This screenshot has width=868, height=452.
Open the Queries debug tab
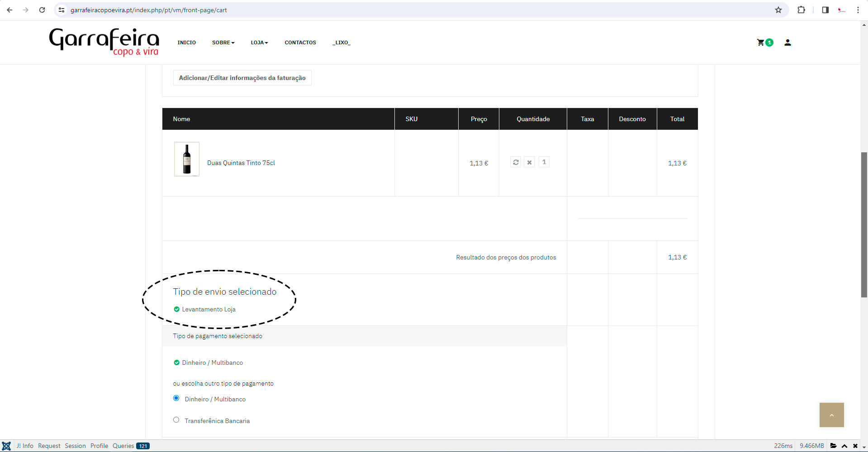click(x=131, y=446)
